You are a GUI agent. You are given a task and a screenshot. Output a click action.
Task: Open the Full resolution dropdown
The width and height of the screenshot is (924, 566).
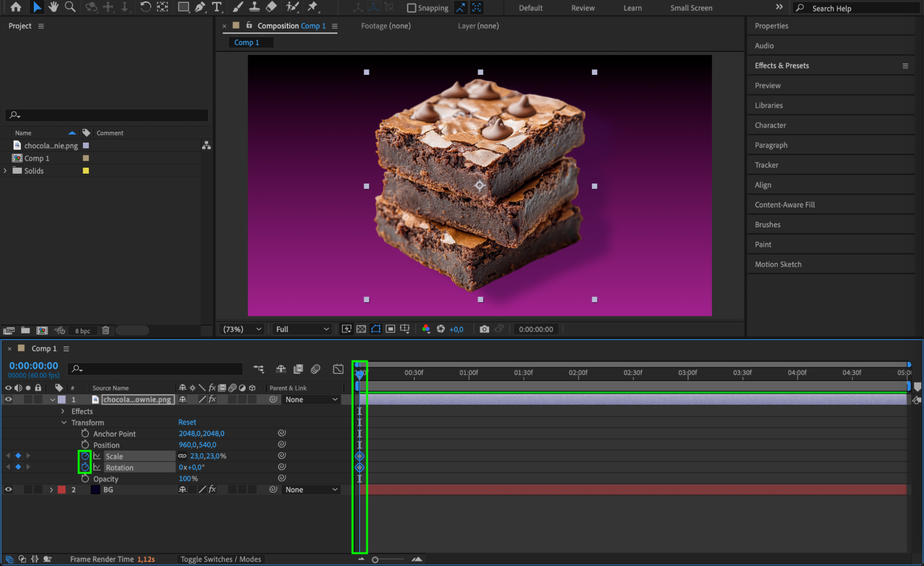click(x=302, y=329)
